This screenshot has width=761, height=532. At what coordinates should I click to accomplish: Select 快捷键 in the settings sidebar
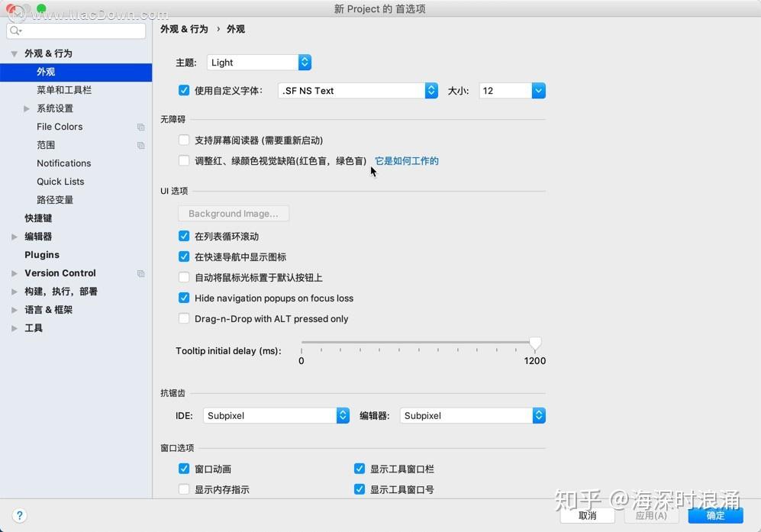click(37, 218)
